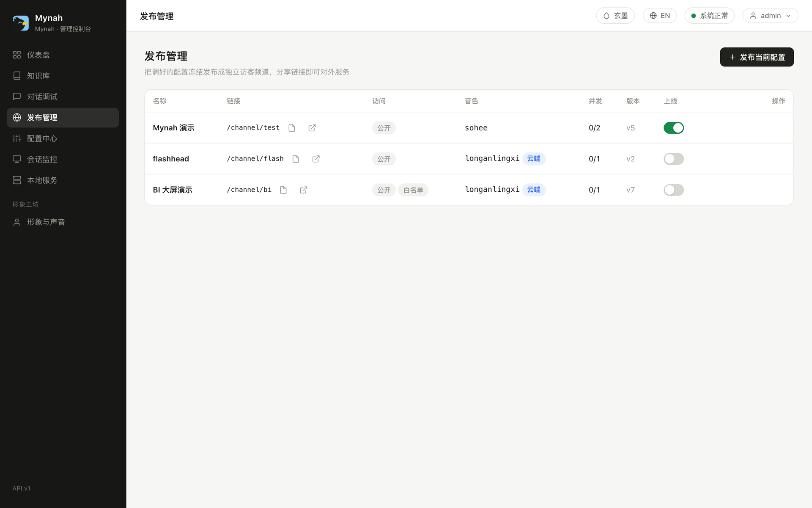The width and height of the screenshot is (812, 508).
Task: Select 配置中心 in the sidebar
Action: point(63,138)
